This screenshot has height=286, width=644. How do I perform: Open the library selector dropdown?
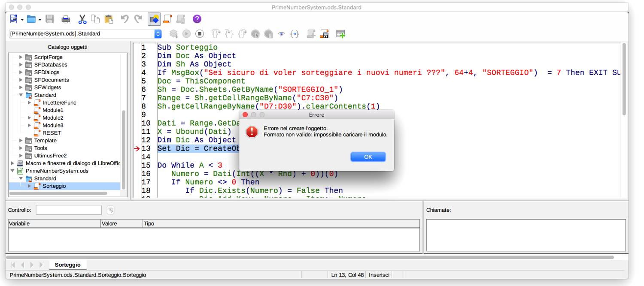tap(158, 33)
